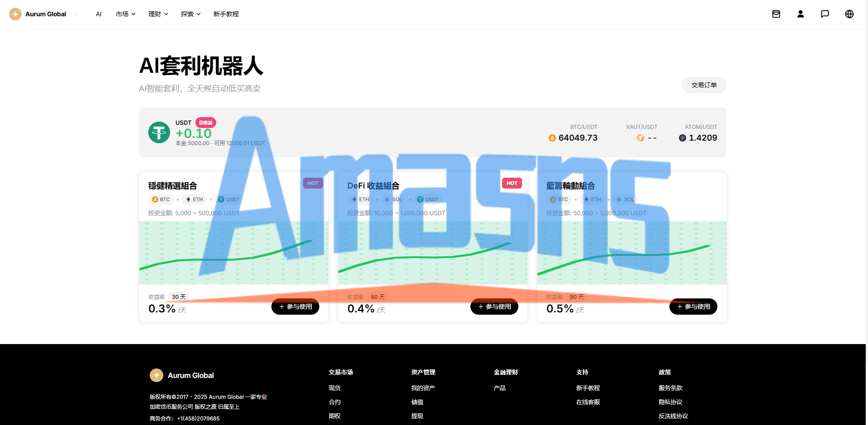Click the USDT chip in DeFi 收益組合 card
868x425 pixels.
point(428,199)
